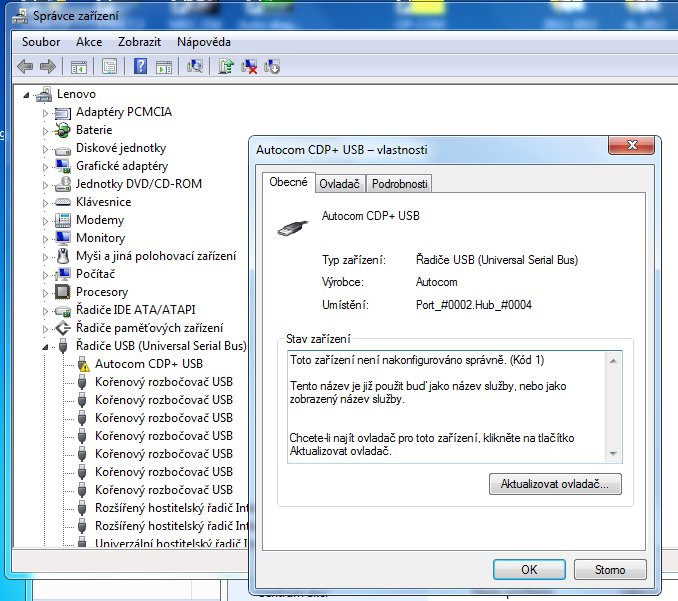
Task: Collapse the Řadiče USB node
Action: point(45,347)
